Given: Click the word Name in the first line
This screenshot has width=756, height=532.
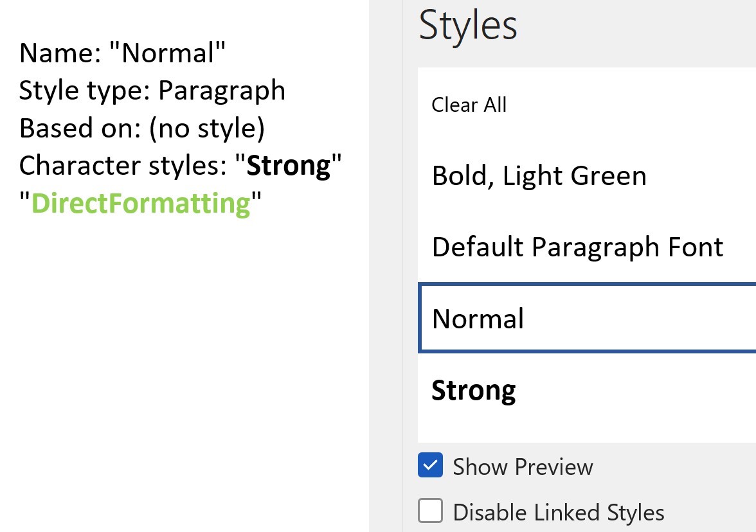Looking at the screenshot, I should pyautogui.click(x=56, y=53).
